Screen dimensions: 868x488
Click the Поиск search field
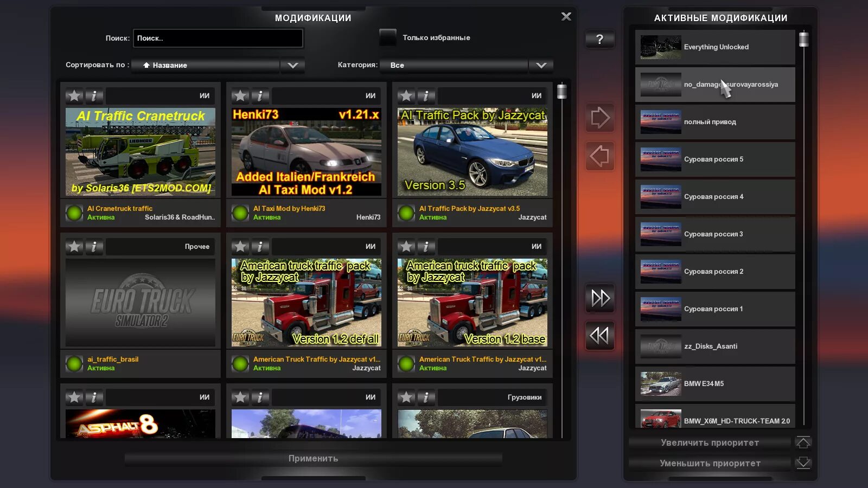click(x=218, y=38)
